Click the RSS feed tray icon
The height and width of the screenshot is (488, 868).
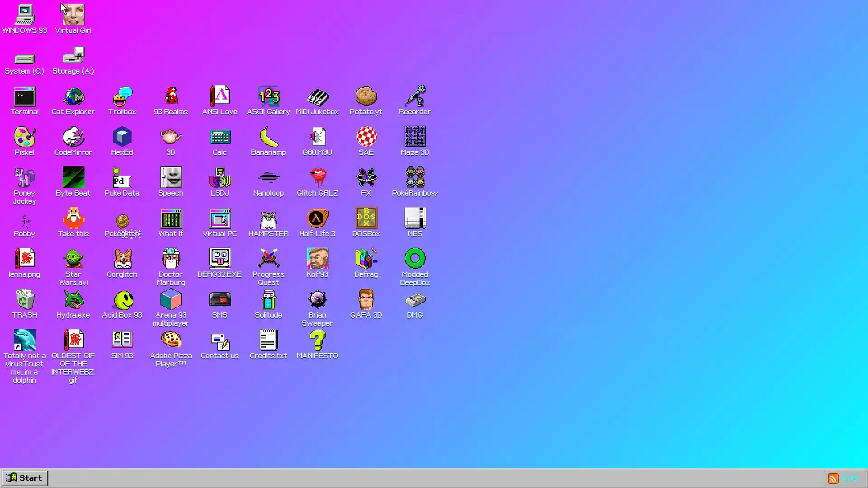coord(833,479)
